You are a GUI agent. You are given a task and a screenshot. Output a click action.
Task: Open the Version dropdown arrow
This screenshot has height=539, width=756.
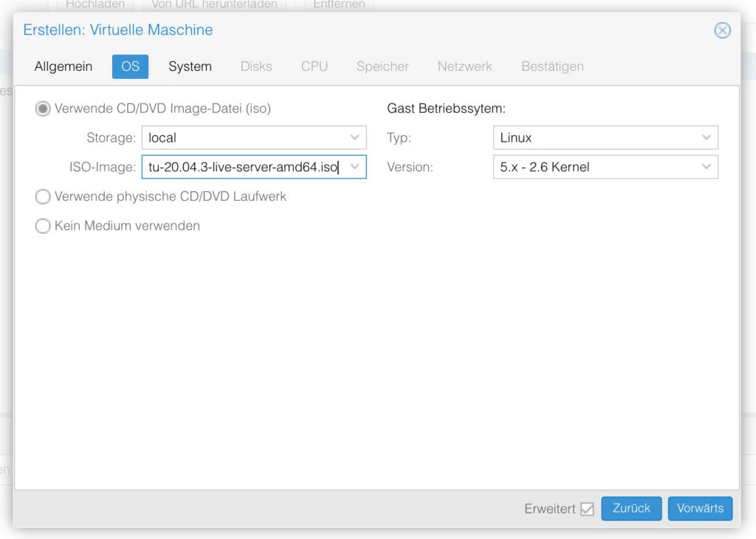click(x=707, y=168)
